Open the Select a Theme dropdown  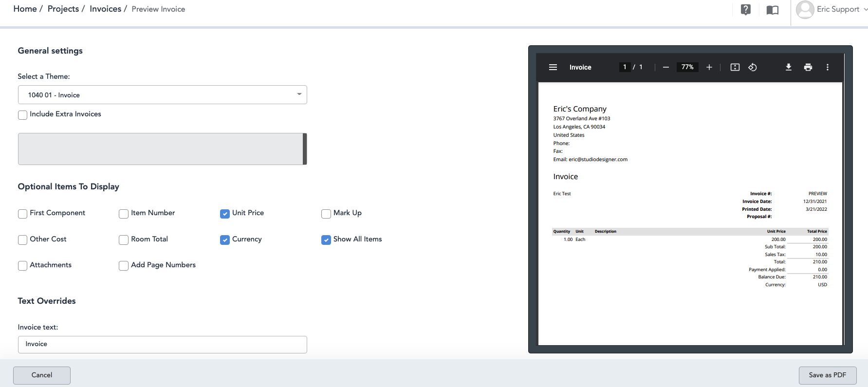(x=162, y=95)
